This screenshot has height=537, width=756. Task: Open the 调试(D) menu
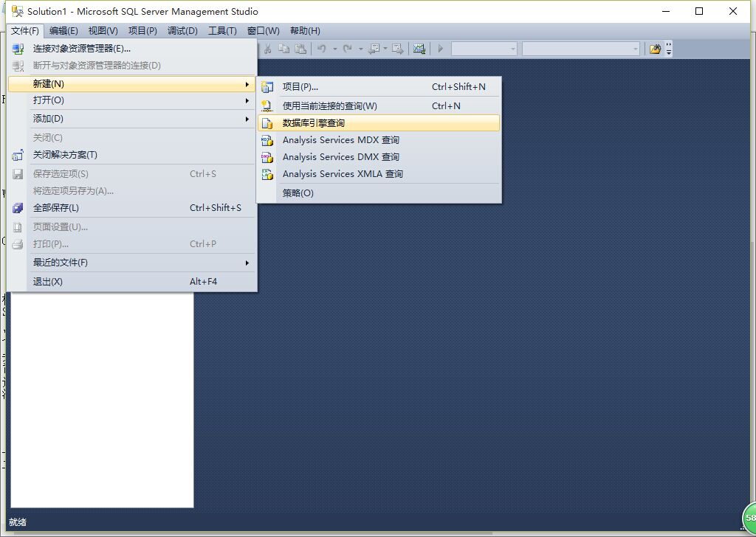pos(183,31)
